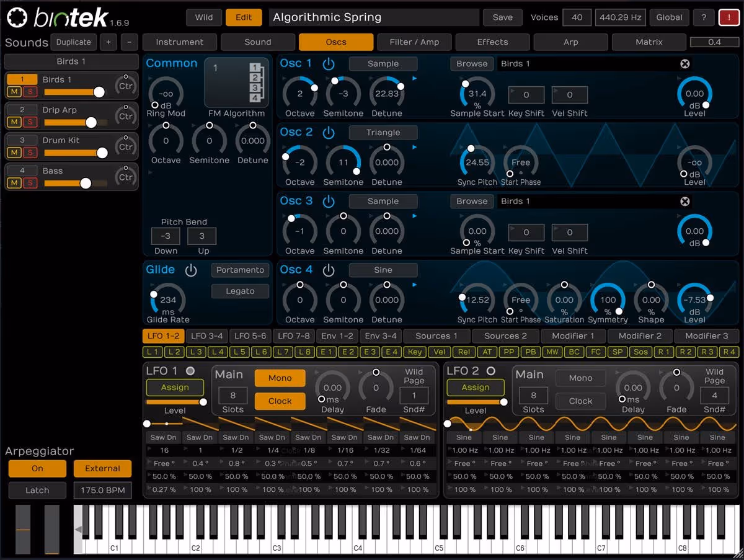744x560 pixels.
Task: Click the Biotek logo ring icon
Action: [17, 18]
